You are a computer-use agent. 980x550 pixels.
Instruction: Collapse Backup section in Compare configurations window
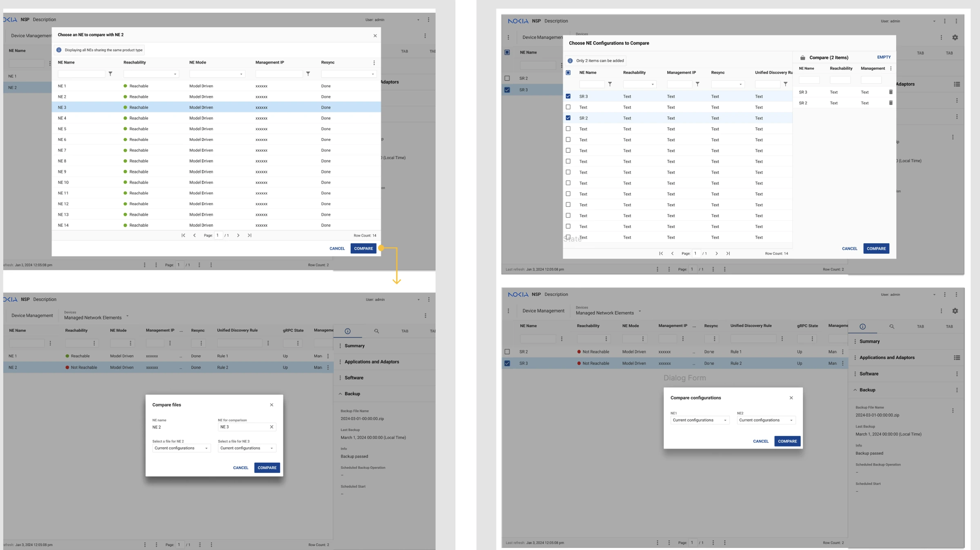click(855, 390)
